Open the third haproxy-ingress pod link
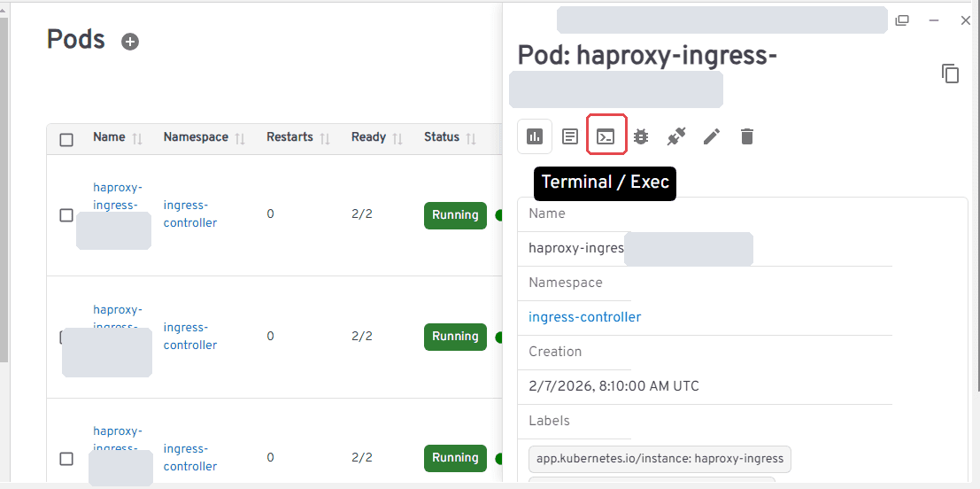980x489 pixels. coord(118,439)
